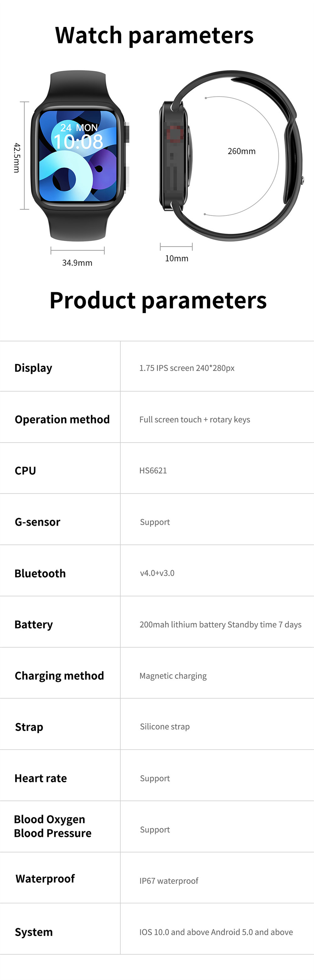Click the IOS 10.0 and above system value
Viewport: 314px width, 980px height.
tap(216, 932)
